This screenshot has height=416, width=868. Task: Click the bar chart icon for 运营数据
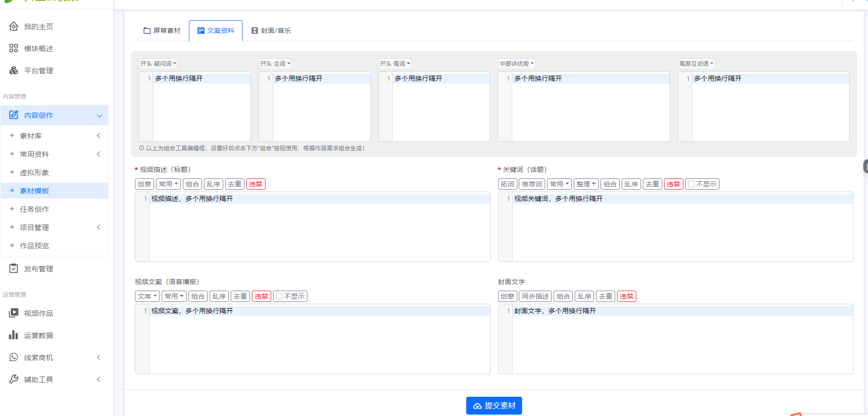14,335
